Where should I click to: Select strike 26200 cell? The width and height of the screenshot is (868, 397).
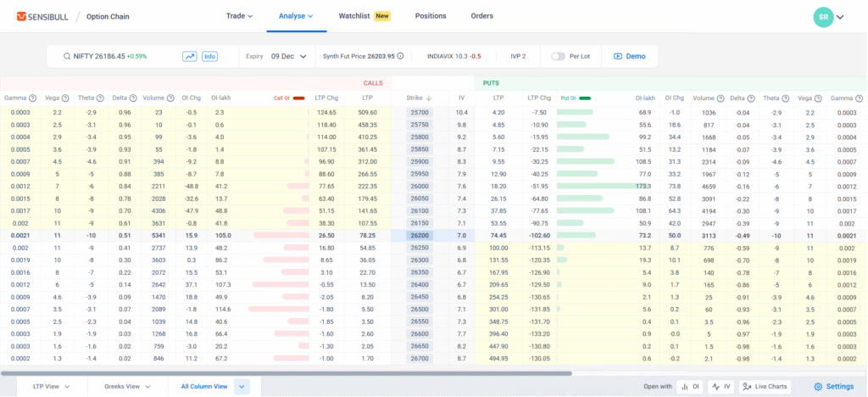(x=419, y=235)
